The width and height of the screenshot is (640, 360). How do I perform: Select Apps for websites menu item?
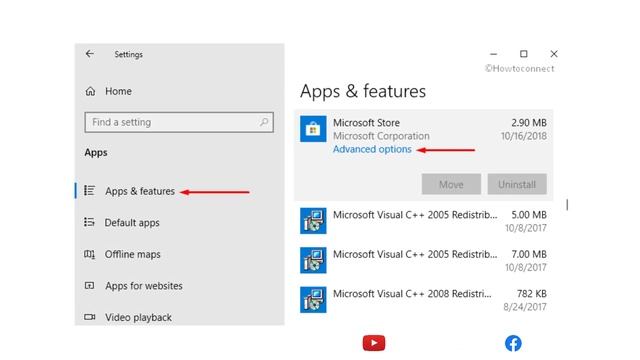(x=144, y=286)
